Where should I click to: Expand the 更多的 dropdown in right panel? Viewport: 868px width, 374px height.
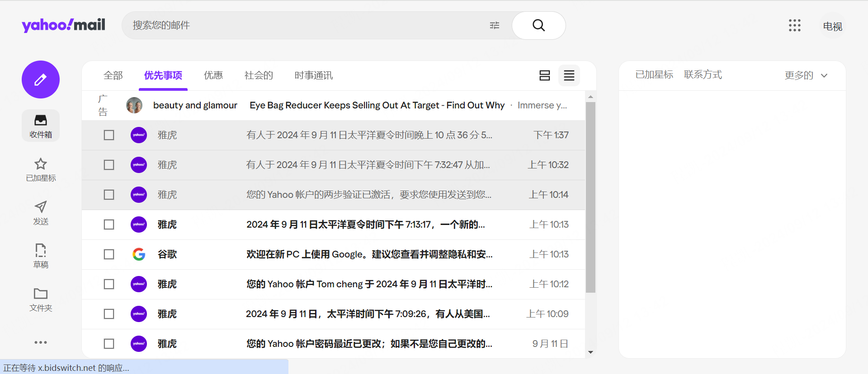coord(806,75)
